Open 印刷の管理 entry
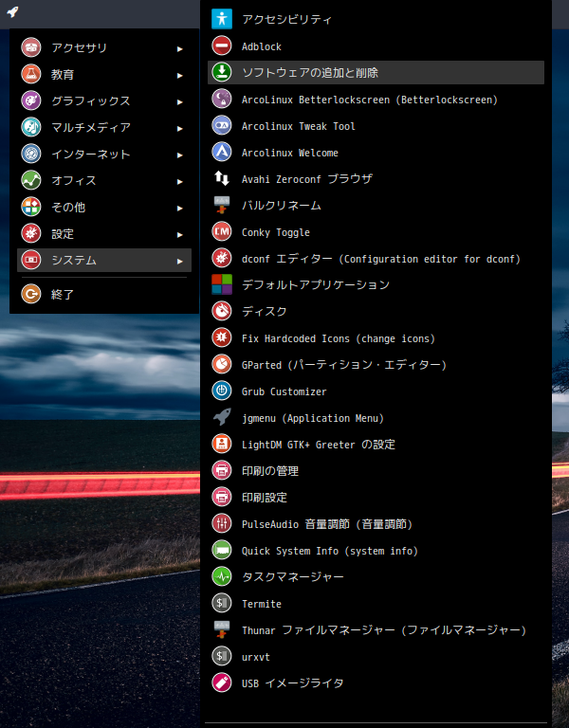 (376, 471)
